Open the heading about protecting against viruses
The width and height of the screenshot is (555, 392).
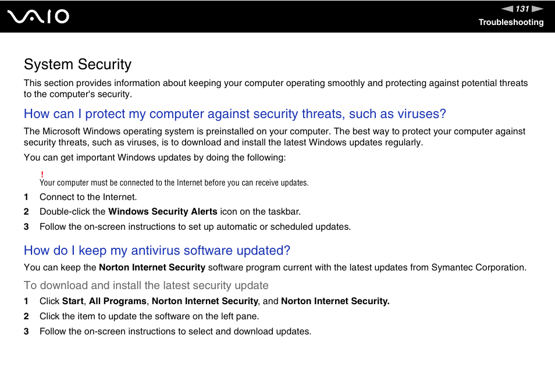pos(234,113)
